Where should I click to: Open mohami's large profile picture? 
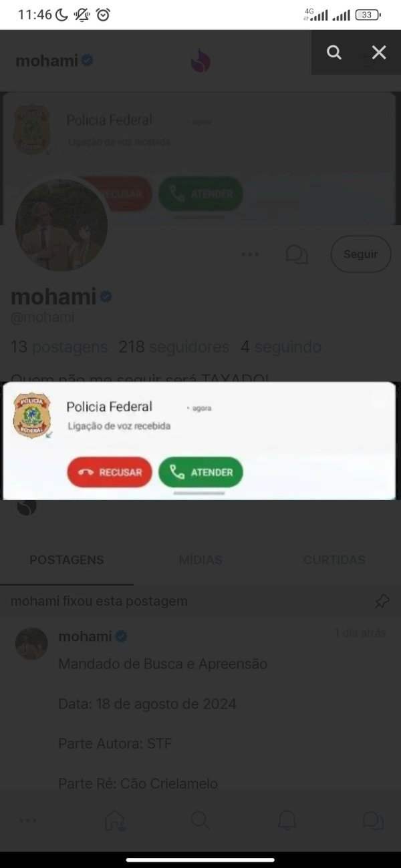pyautogui.click(x=61, y=225)
